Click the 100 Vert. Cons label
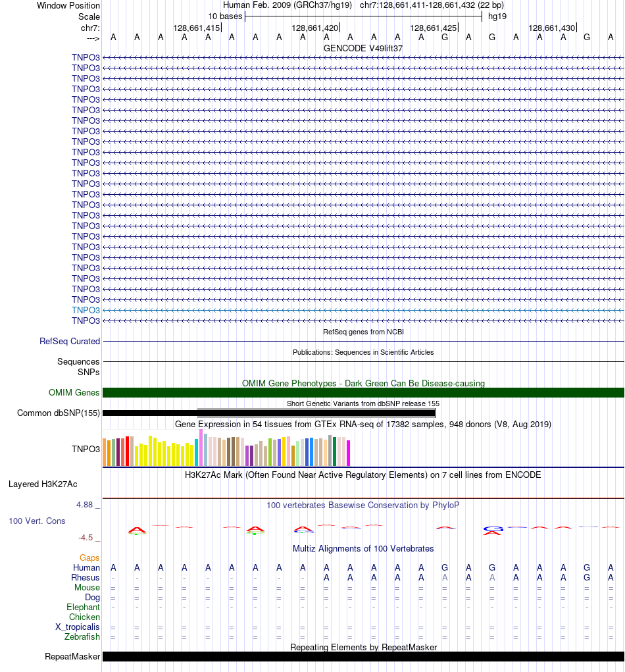Viewport: 625px width, 672px height. coord(37,521)
